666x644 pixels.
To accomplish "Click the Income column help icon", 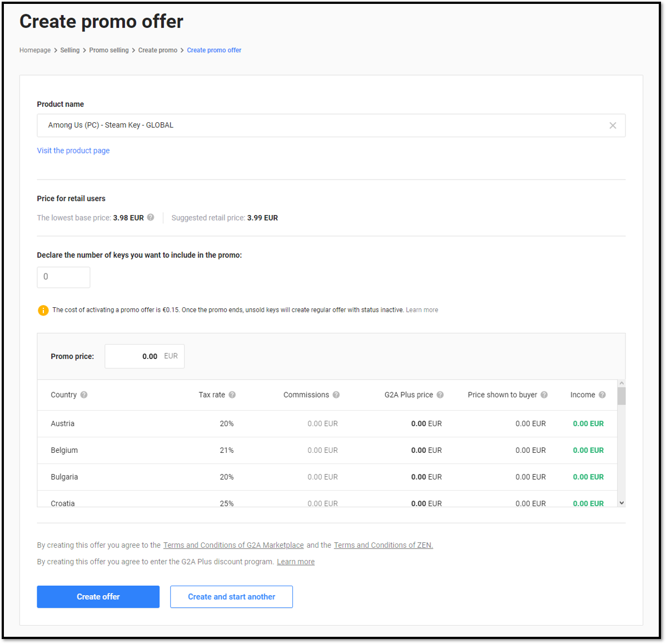I will pyautogui.click(x=602, y=395).
